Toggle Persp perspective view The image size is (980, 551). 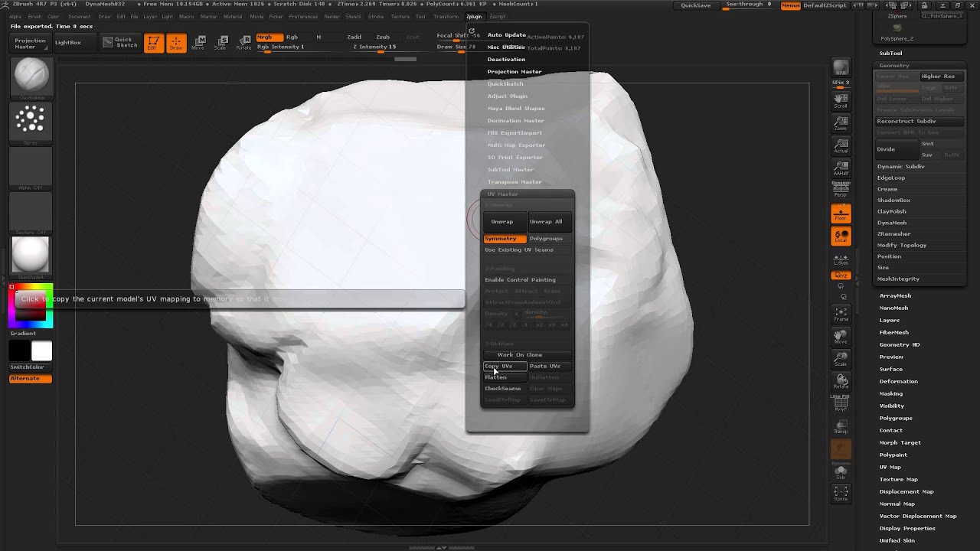tap(841, 189)
